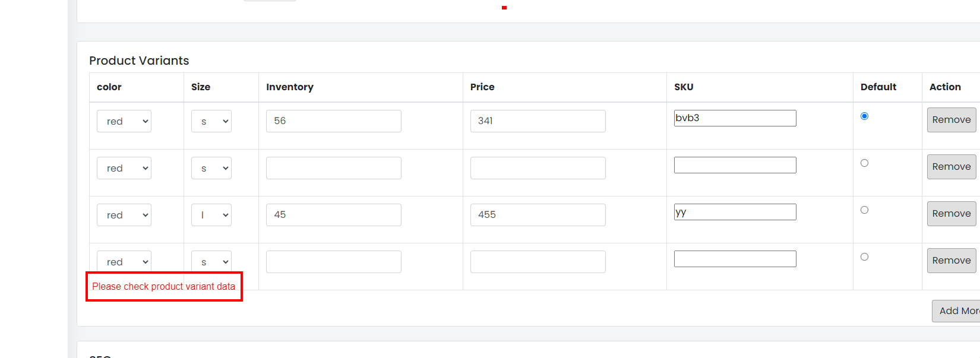Focus the Inventory field containing 56
Viewport: 980px width, 358px height.
(x=334, y=121)
